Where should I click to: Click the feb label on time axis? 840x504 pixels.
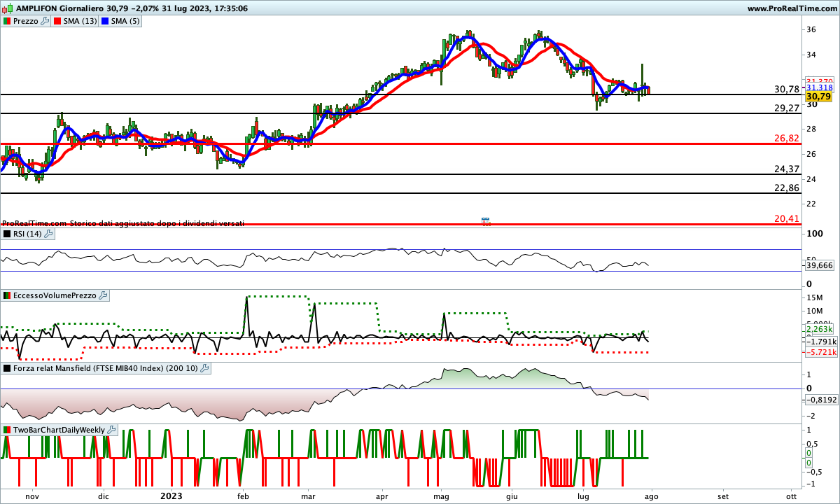pyautogui.click(x=244, y=496)
